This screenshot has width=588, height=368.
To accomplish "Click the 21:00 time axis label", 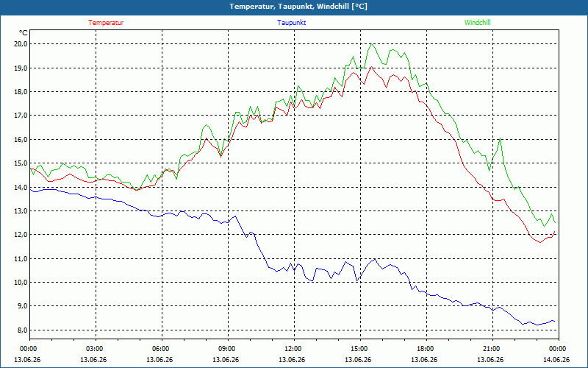I will pyautogui.click(x=490, y=349).
